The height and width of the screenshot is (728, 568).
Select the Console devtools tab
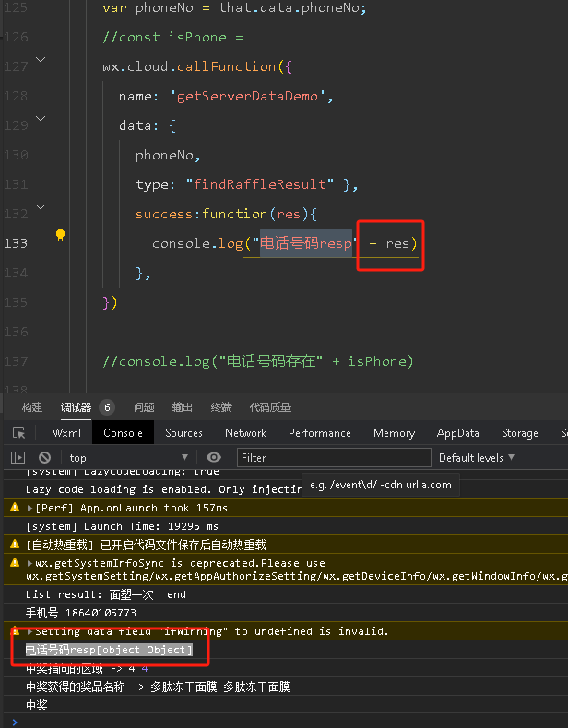pos(123,433)
